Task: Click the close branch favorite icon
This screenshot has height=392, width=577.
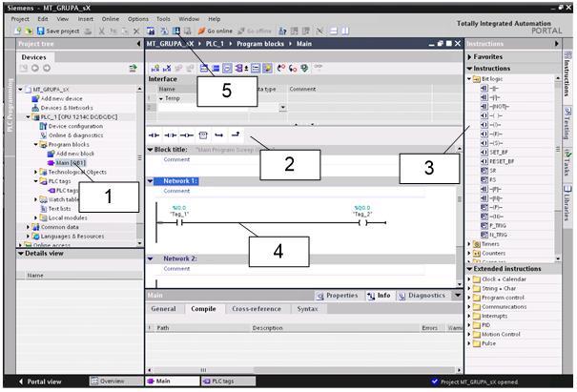Action: (236, 134)
